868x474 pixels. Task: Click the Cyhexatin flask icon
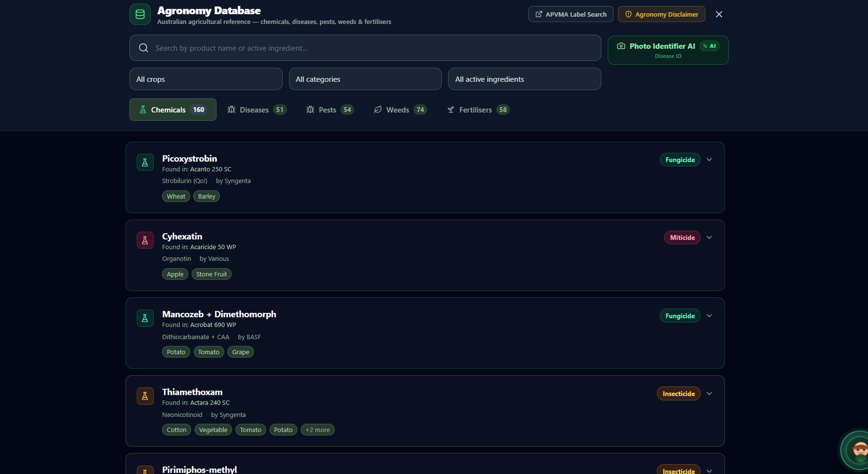[x=145, y=240]
